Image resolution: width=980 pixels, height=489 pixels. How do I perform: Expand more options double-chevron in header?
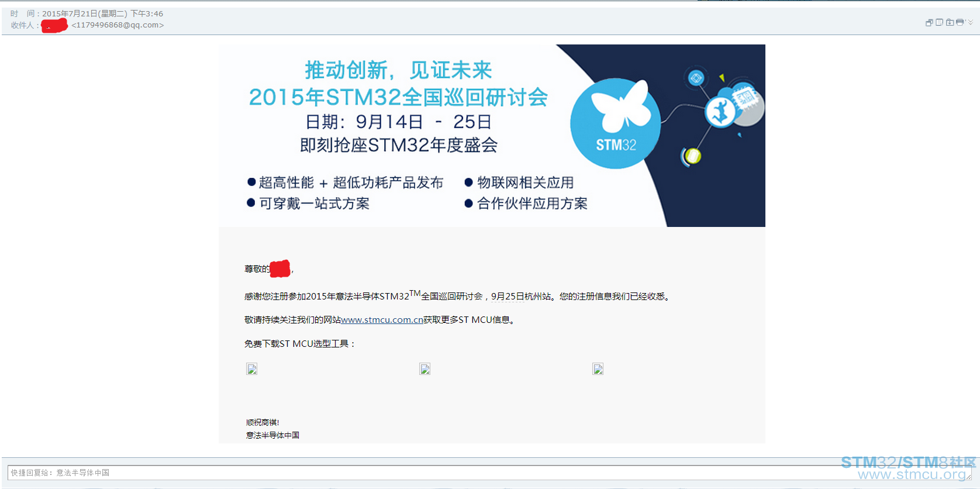click(970, 22)
